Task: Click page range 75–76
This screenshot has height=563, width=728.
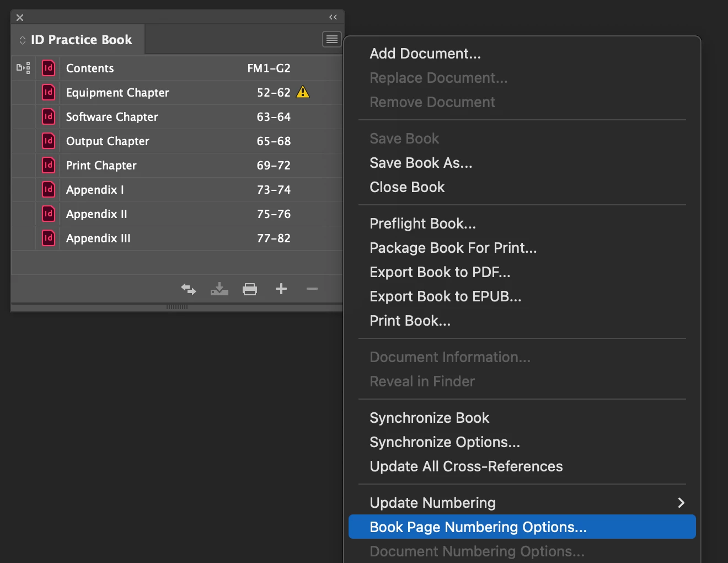Action: click(x=274, y=214)
